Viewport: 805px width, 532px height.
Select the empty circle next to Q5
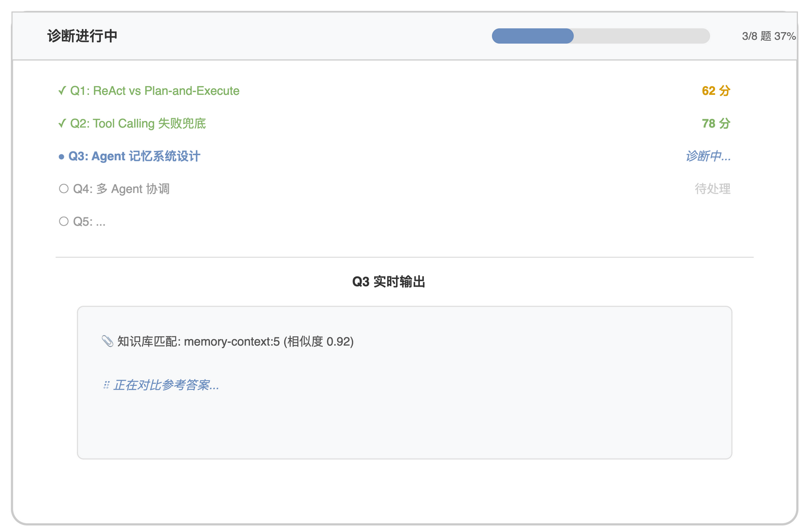pyautogui.click(x=64, y=221)
